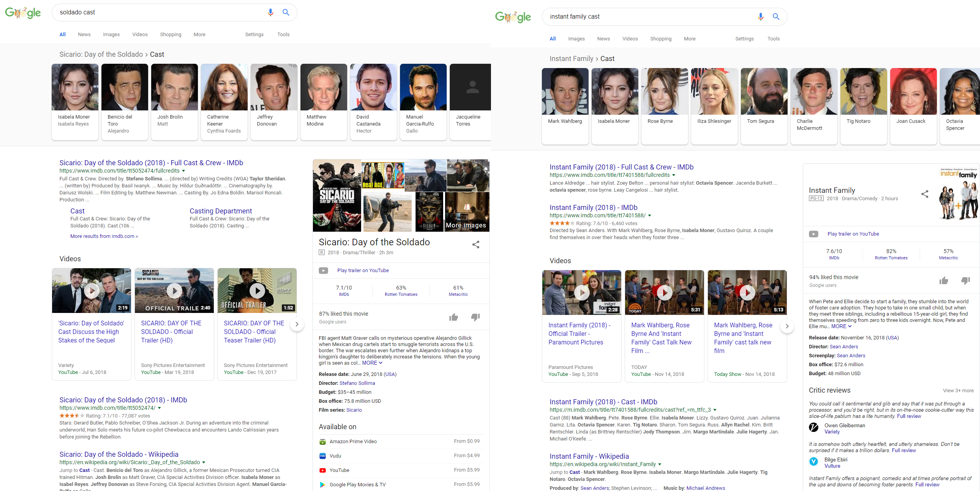Screen dimensions: 980x491
Task: Open Rotten Tomatoes 63% rating
Action: [401, 291]
